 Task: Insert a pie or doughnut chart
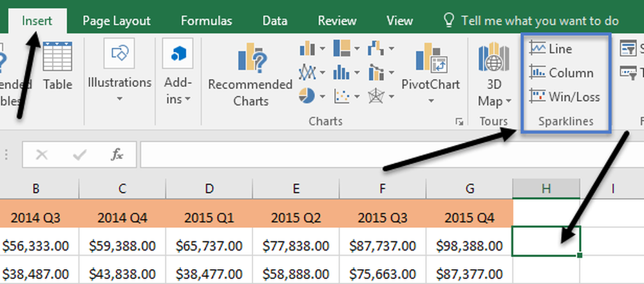[312, 97]
